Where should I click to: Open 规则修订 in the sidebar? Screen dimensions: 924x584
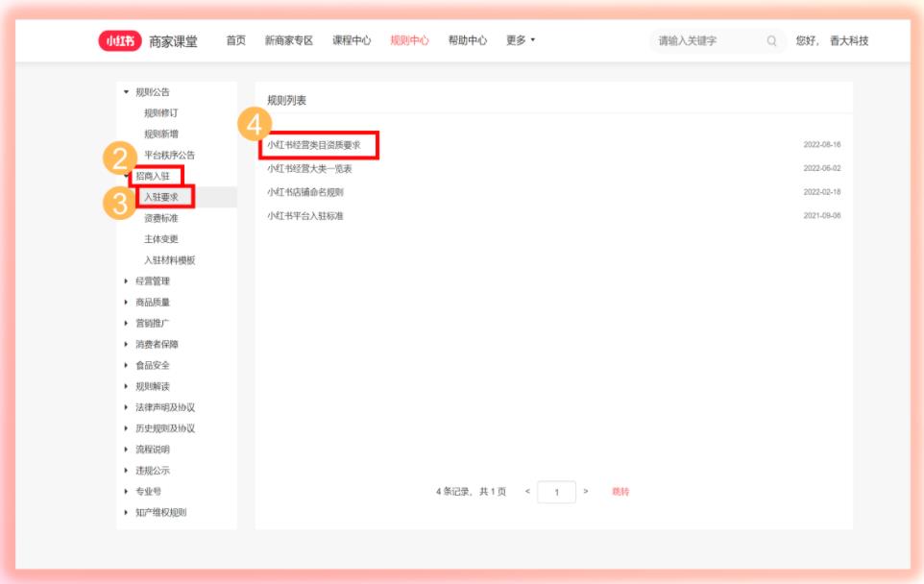(160, 112)
